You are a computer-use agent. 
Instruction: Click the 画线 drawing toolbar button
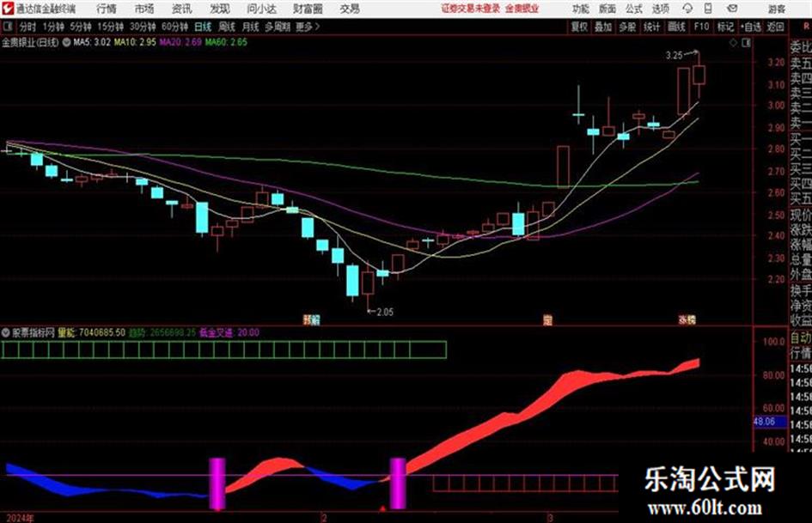[676, 27]
